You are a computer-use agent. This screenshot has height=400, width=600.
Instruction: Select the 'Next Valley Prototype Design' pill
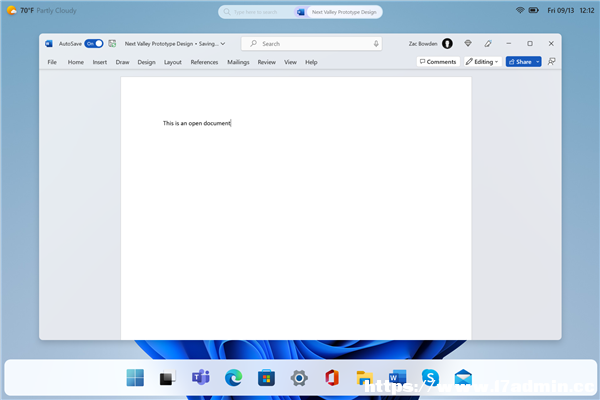(x=344, y=12)
